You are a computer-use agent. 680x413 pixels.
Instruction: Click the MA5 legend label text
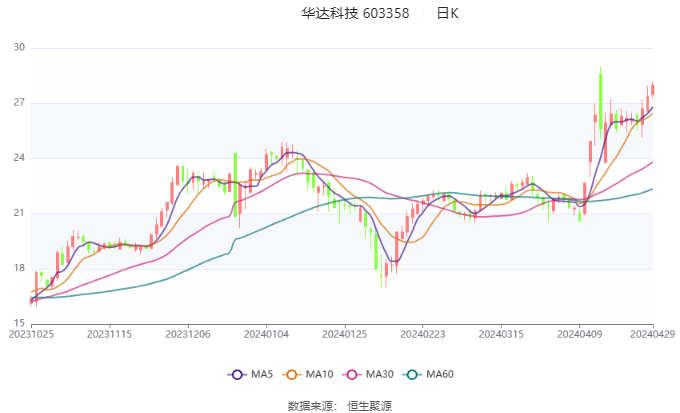262,374
